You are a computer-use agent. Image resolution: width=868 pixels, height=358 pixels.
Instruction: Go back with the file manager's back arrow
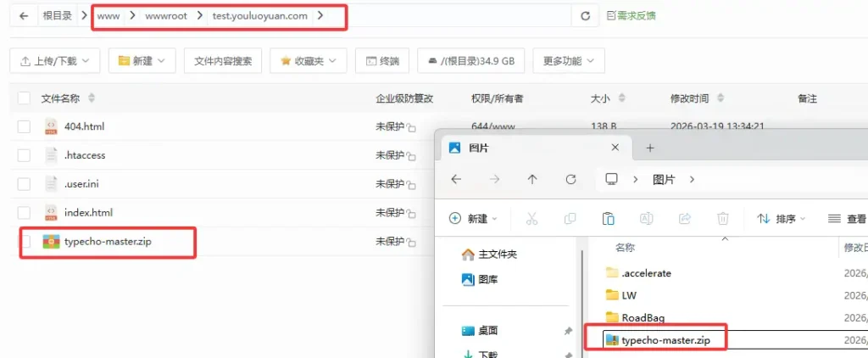[23, 16]
